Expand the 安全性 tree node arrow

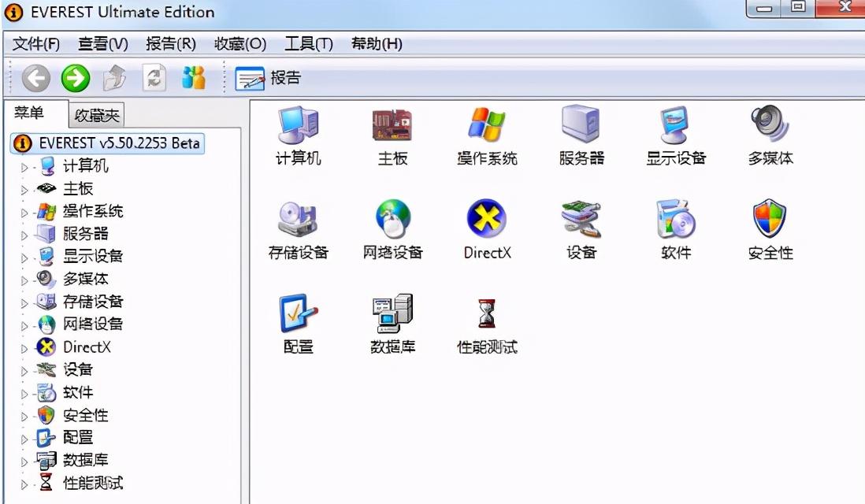click(24, 417)
